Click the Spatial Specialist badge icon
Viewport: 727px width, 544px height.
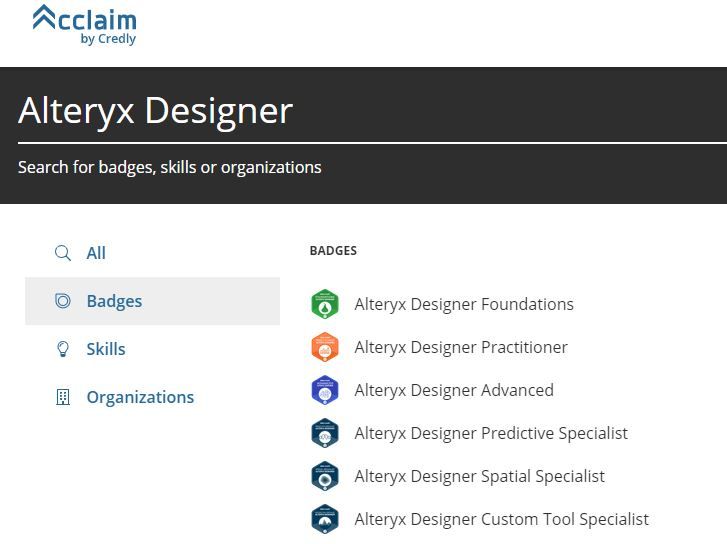coord(325,476)
